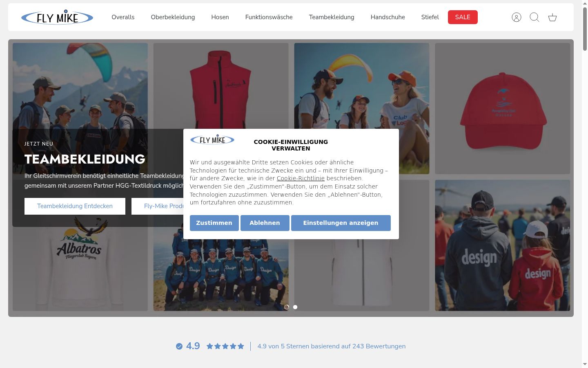Click the TEAMBEKLEIDUNG headline

[x=85, y=159]
